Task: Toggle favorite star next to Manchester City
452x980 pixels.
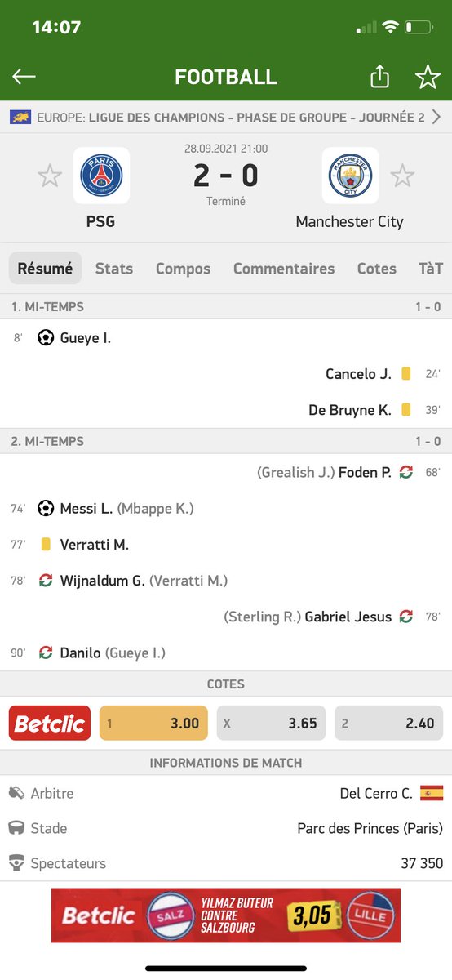Action: point(401,176)
